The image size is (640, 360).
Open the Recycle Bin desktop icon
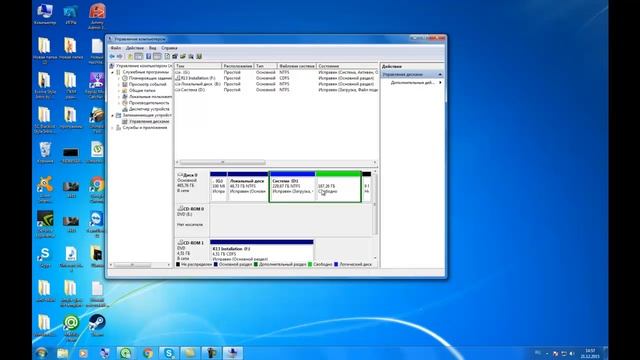pos(45,153)
